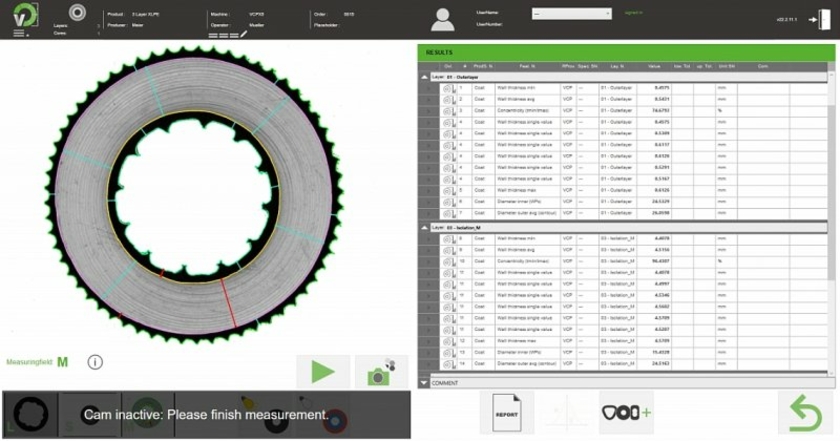Expand row 3 Concentricity Outerlayer
Screen dimensions: 840x441
coord(429,111)
